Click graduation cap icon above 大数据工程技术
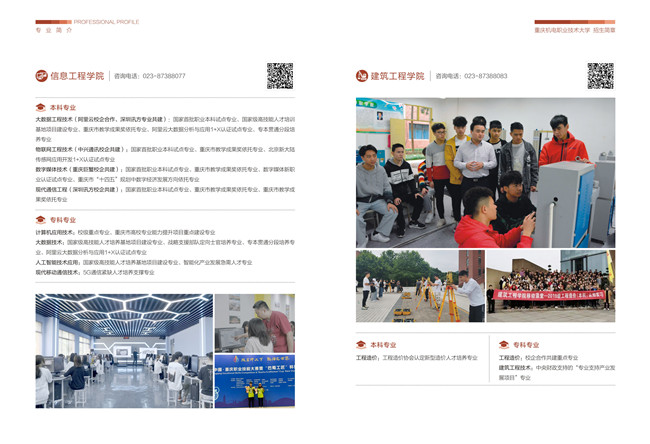This screenshot has width=650, height=444. click(x=40, y=107)
